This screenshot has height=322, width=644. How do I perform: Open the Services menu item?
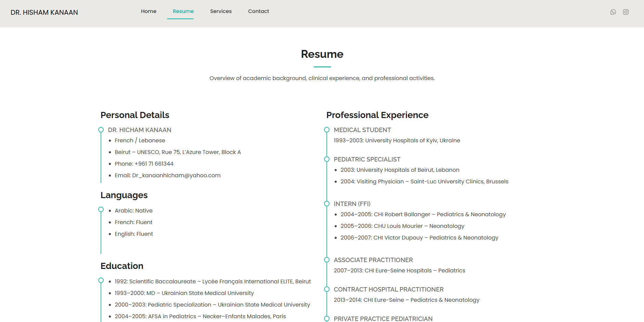pos(221,11)
